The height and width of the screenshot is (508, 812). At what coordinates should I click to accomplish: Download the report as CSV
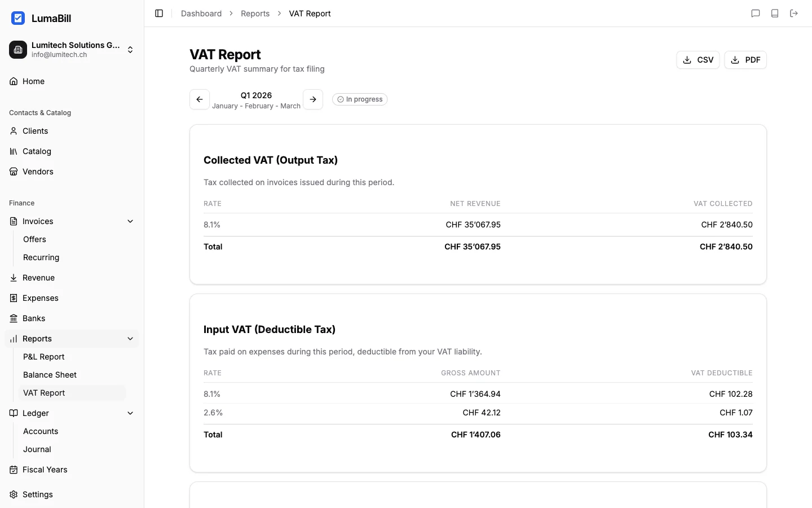click(698, 59)
